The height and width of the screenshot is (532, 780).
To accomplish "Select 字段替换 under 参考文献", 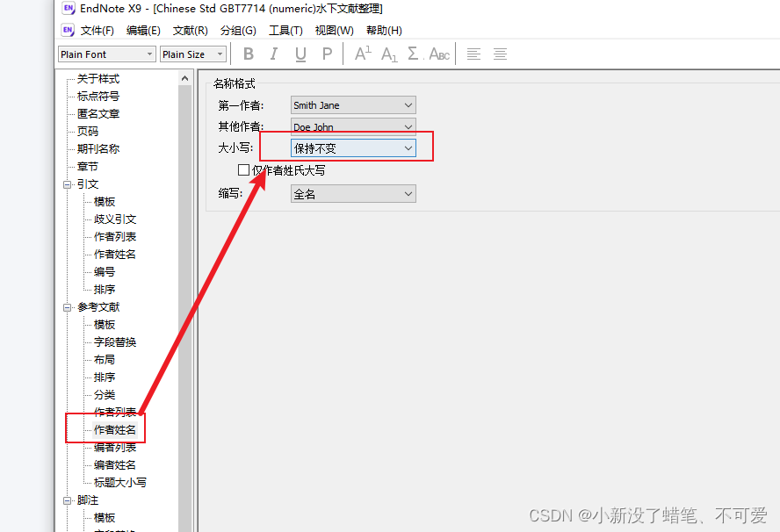I will [x=115, y=342].
